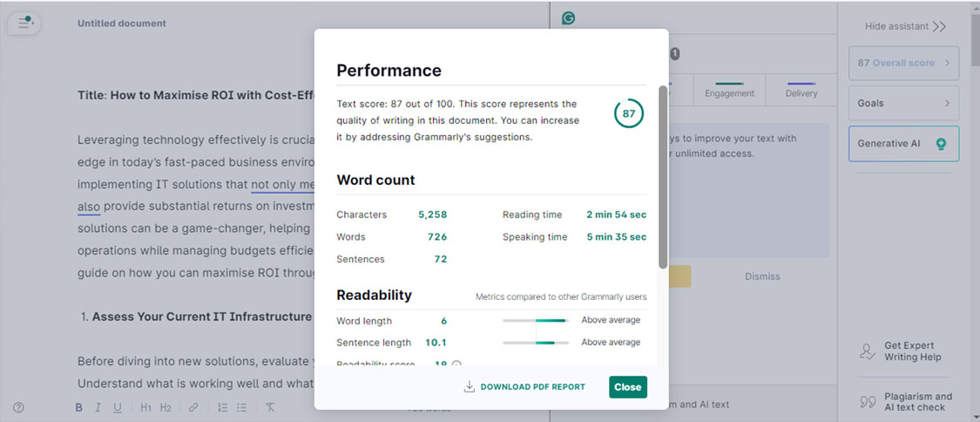Image resolution: width=980 pixels, height=422 pixels.
Task: Click the Grammarly logo icon
Action: [x=568, y=18]
